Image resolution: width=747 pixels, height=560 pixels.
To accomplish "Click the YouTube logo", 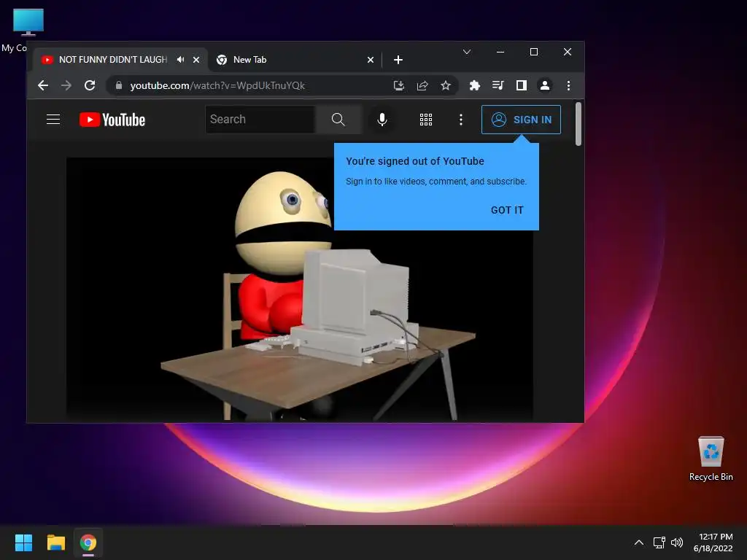I will (112, 120).
